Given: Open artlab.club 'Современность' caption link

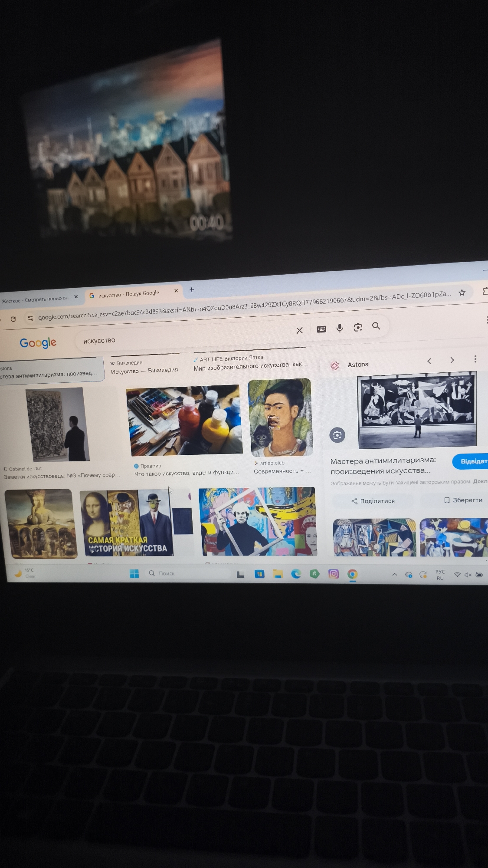Looking at the screenshot, I should pyautogui.click(x=282, y=471).
